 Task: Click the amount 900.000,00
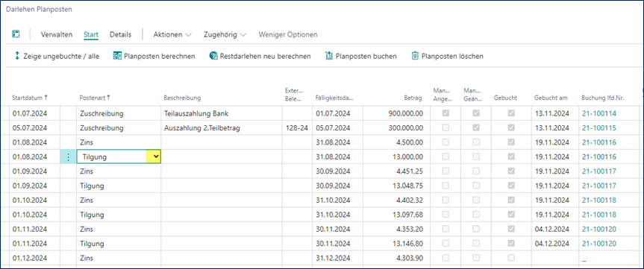[x=405, y=113]
